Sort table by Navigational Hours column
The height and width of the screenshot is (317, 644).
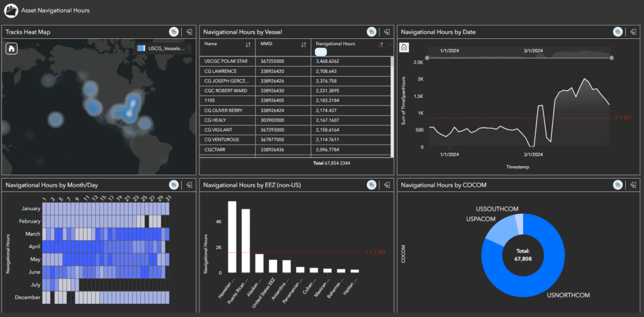click(380, 45)
